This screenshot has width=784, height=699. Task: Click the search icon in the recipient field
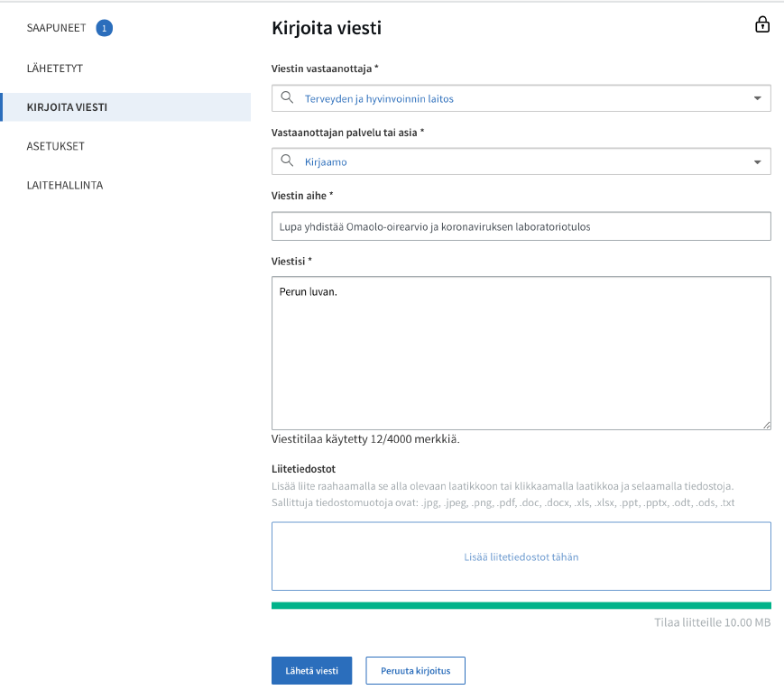(289, 97)
